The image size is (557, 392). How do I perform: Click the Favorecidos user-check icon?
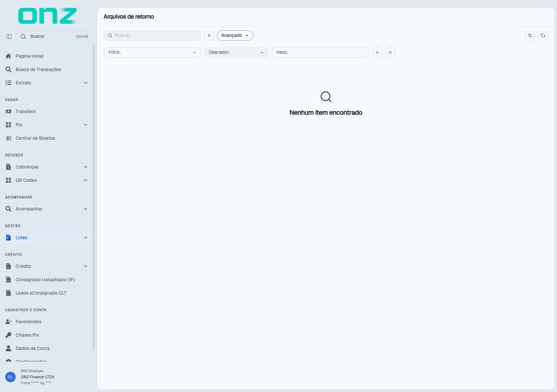8,322
